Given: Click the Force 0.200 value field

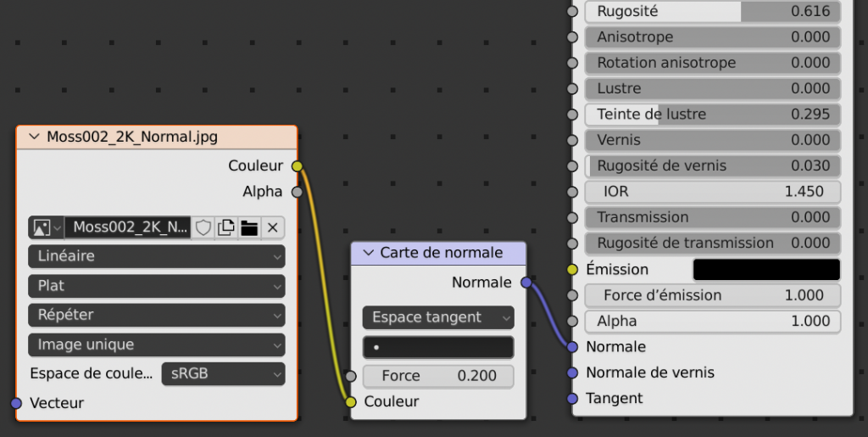Looking at the screenshot, I should click(x=438, y=376).
